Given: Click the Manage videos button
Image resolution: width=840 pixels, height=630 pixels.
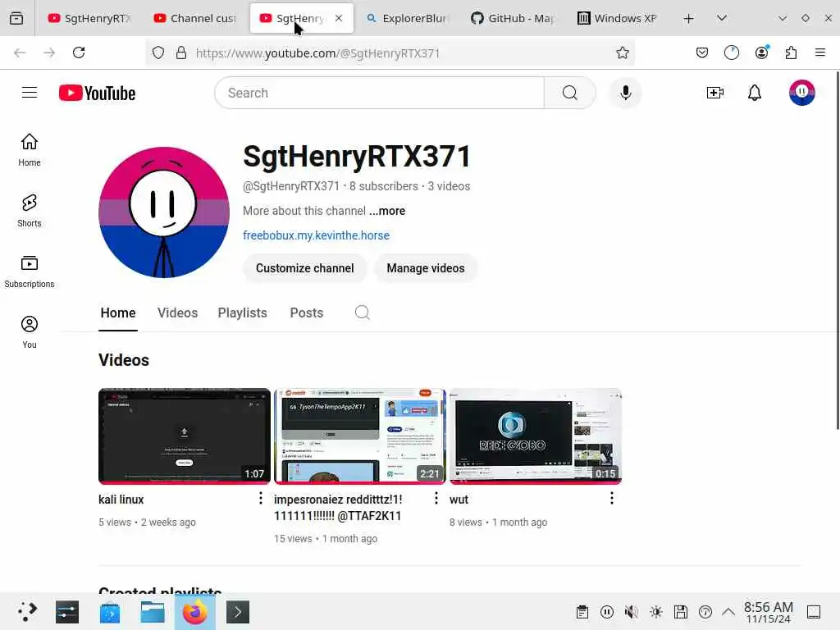Looking at the screenshot, I should [426, 268].
